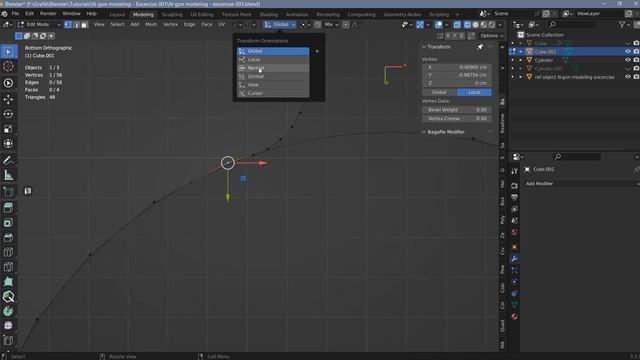The height and width of the screenshot is (360, 640).
Task: Switch to edge select mode
Action: 76,24
